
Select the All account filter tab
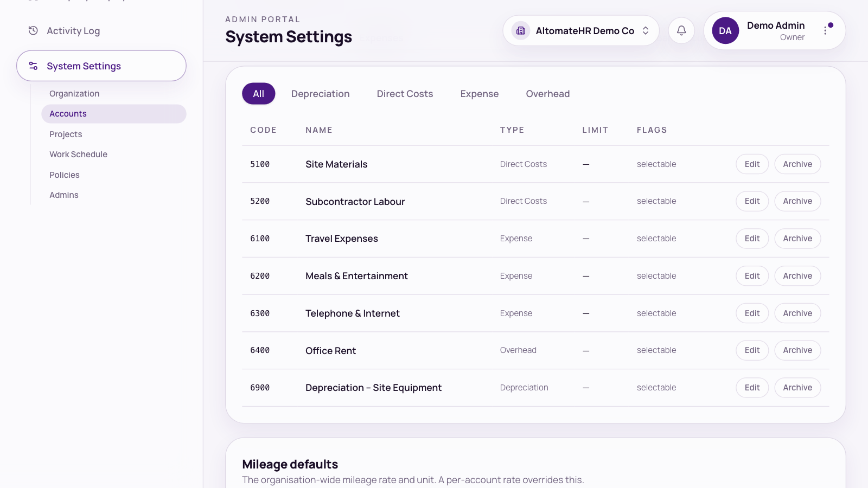tap(259, 94)
